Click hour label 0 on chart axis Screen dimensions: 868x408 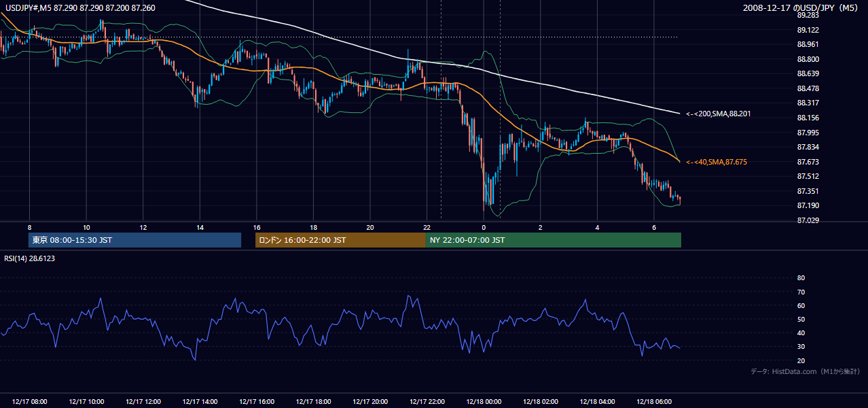point(484,227)
